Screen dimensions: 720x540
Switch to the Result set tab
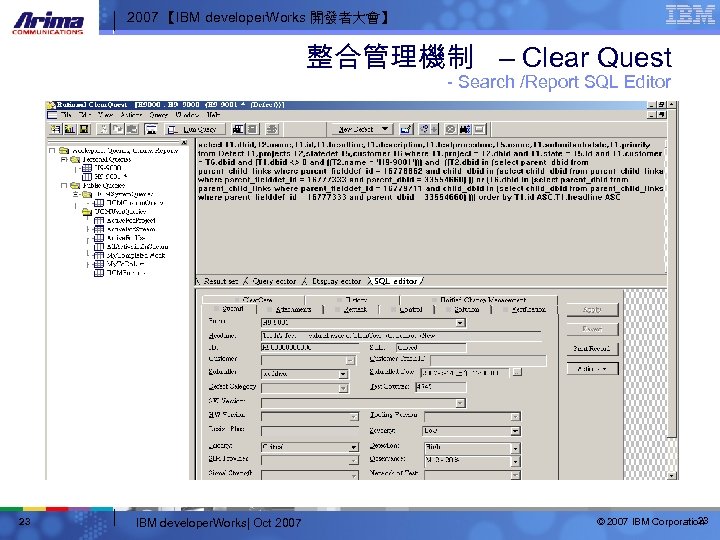coord(221,281)
